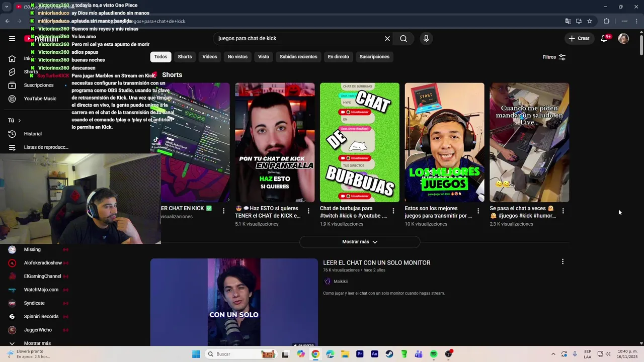Screen dimensions: 644x362
Task: Select the Todos filter chip
Action: 160,57
